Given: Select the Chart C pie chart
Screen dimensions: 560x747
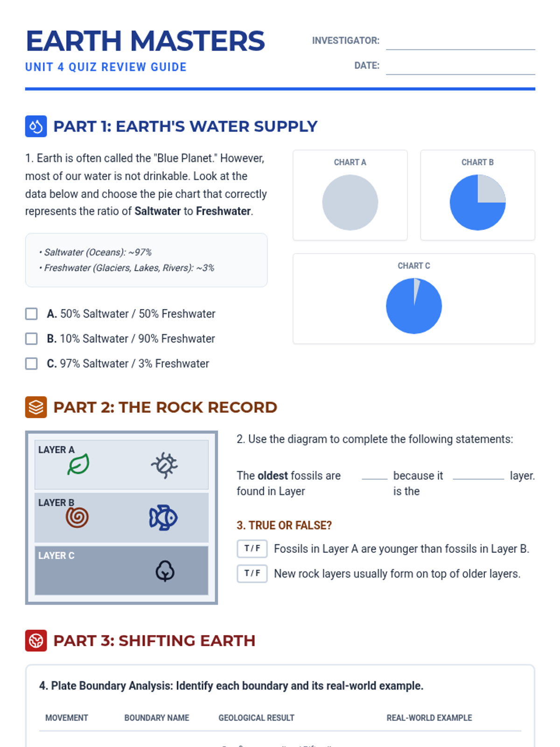Looking at the screenshot, I should click(414, 306).
